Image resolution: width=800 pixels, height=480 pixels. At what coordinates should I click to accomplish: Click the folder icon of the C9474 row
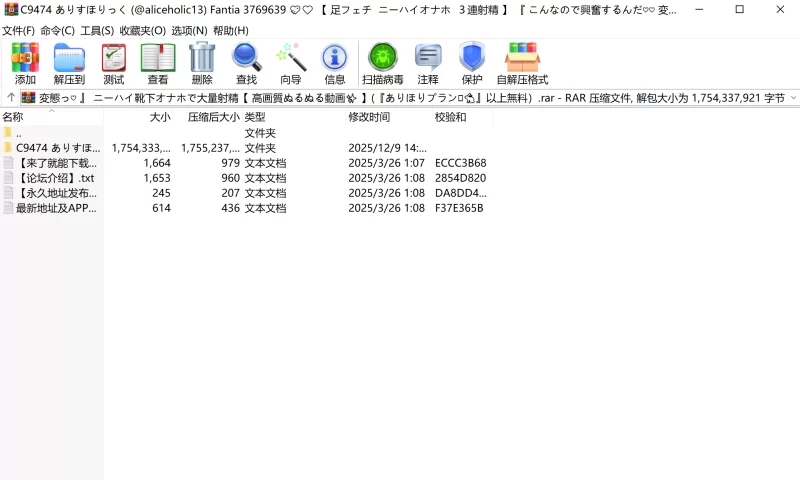[x=7, y=148]
